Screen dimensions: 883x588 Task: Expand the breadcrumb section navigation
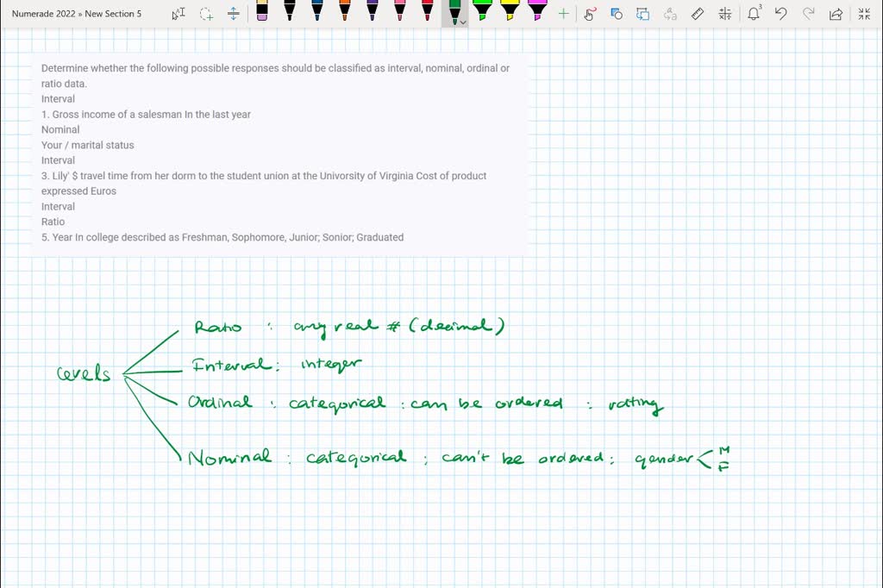click(x=80, y=13)
